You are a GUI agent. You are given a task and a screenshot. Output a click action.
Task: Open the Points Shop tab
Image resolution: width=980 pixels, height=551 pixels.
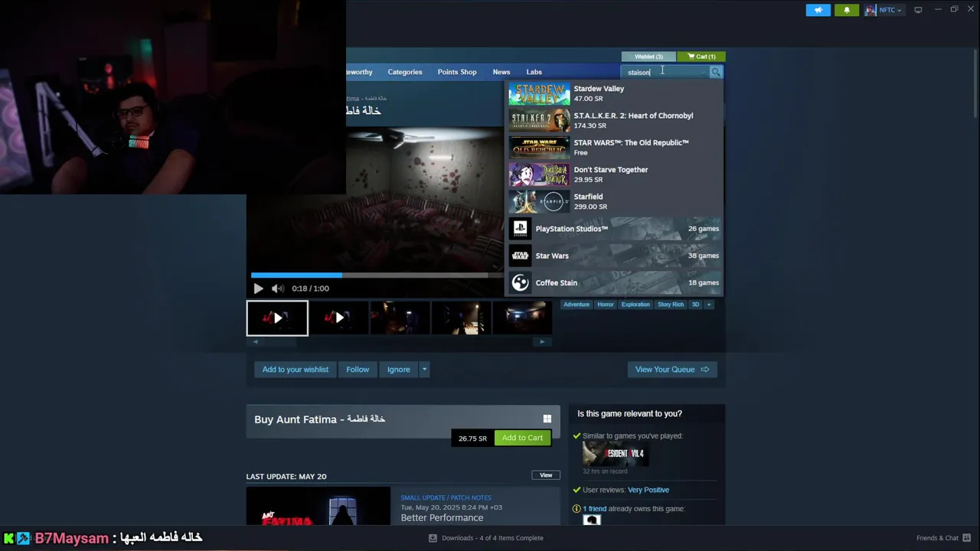[x=457, y=72]
